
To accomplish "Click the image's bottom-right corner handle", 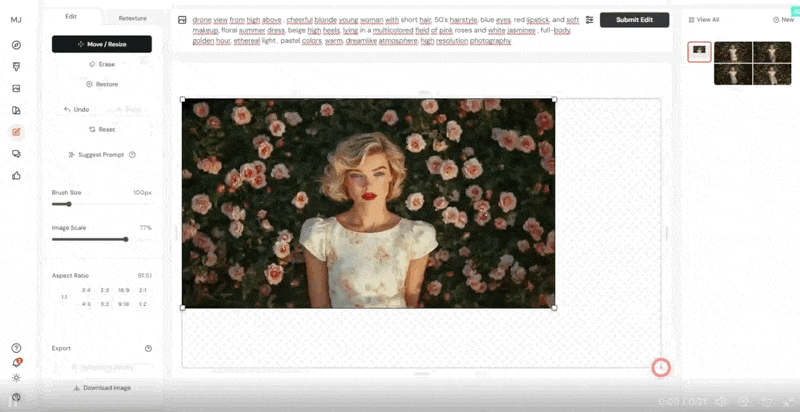I will 555,308.
